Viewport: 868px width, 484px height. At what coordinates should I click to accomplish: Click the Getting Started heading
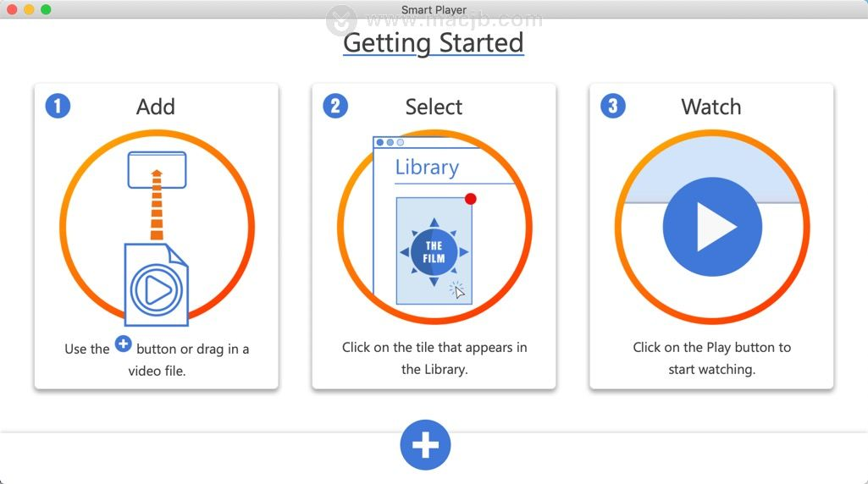pos(434,42)
